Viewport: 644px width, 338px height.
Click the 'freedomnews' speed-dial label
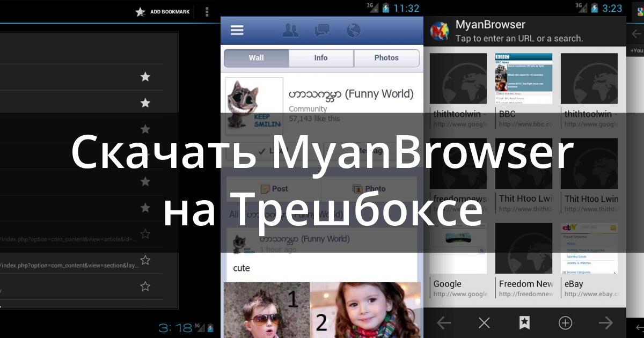460,199
